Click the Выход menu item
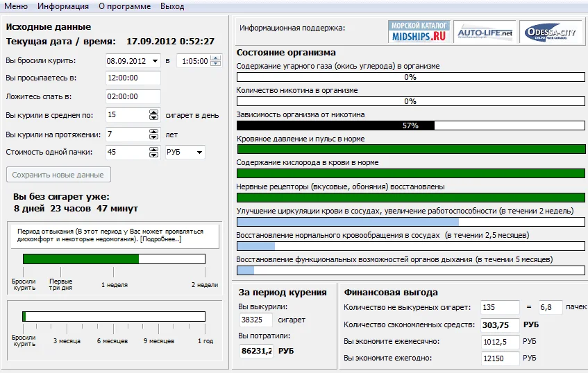 [172, 6]
